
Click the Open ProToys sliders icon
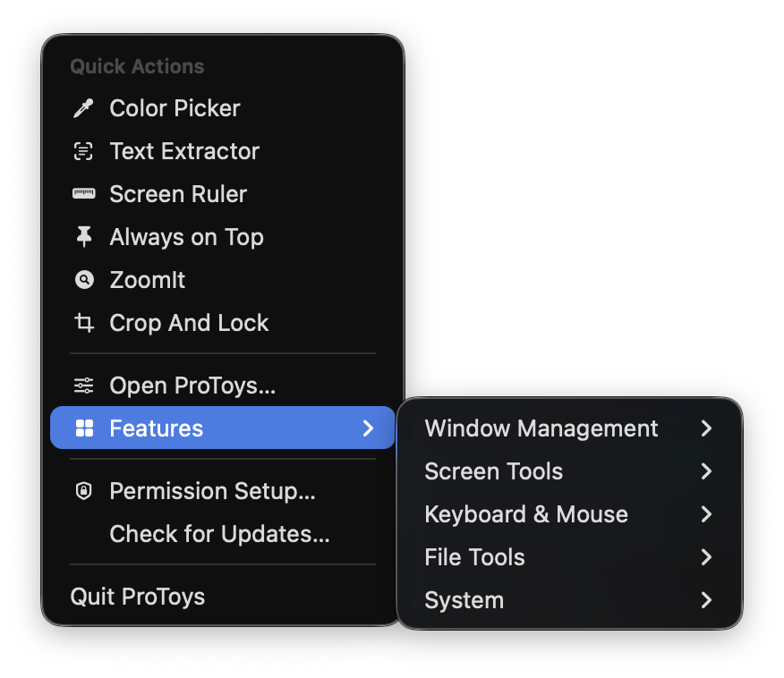click(x=83, y=386)
